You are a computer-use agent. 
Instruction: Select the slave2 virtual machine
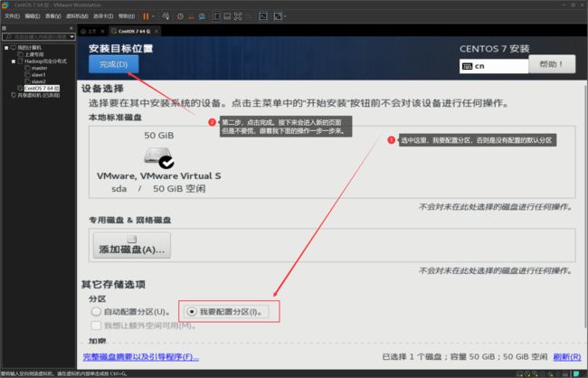click(39, 81)
